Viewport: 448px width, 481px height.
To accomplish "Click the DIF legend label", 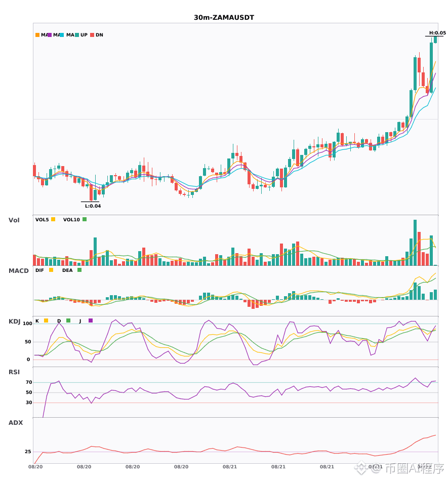I will tap(39, 270).
